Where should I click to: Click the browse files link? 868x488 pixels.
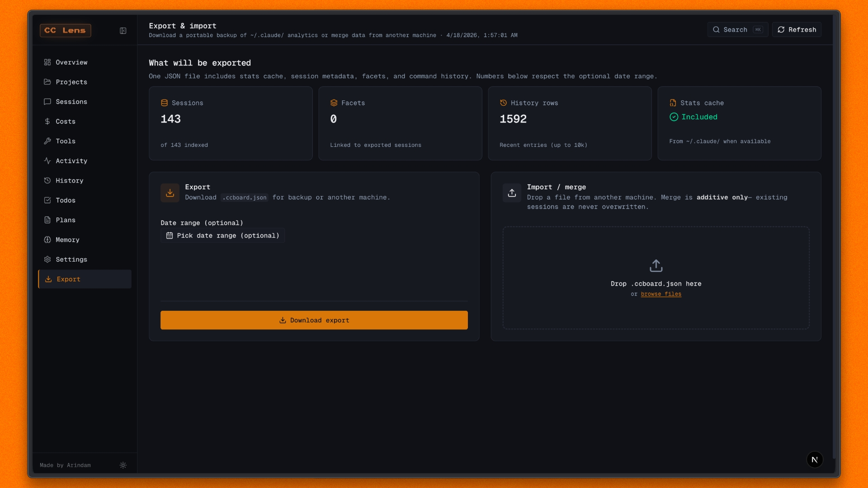pyautogui.click(x=661, y=294)
